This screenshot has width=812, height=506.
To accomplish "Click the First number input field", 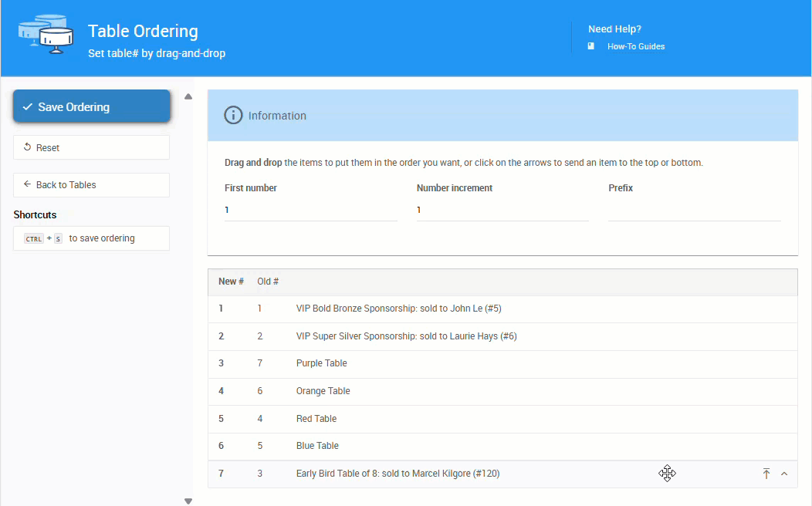I will [x=310, y=210].
